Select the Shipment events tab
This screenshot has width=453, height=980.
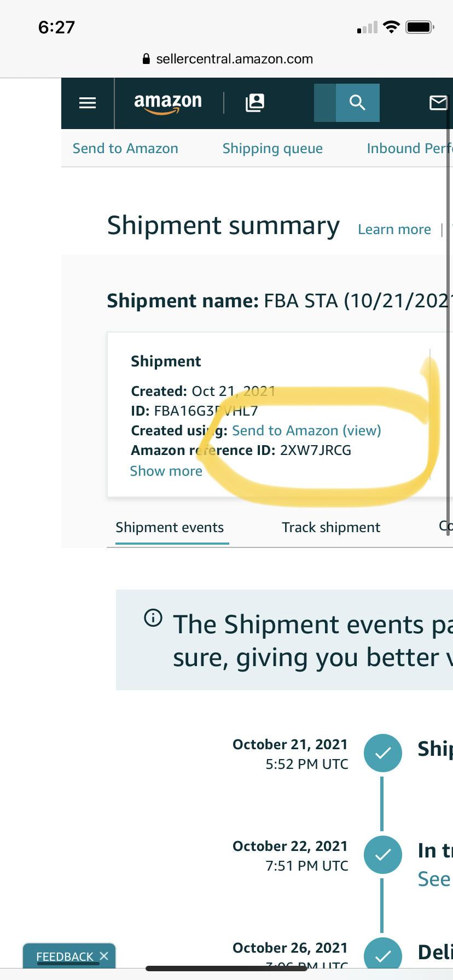[170, 527]
